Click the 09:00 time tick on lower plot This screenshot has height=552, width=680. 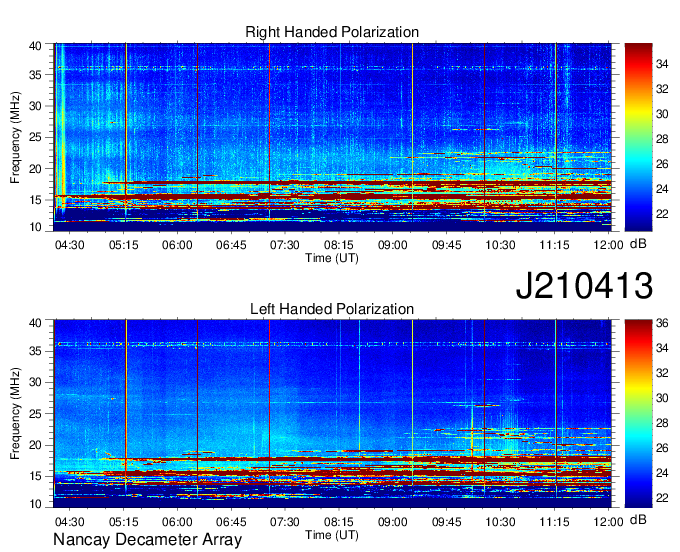coord(393,522)
